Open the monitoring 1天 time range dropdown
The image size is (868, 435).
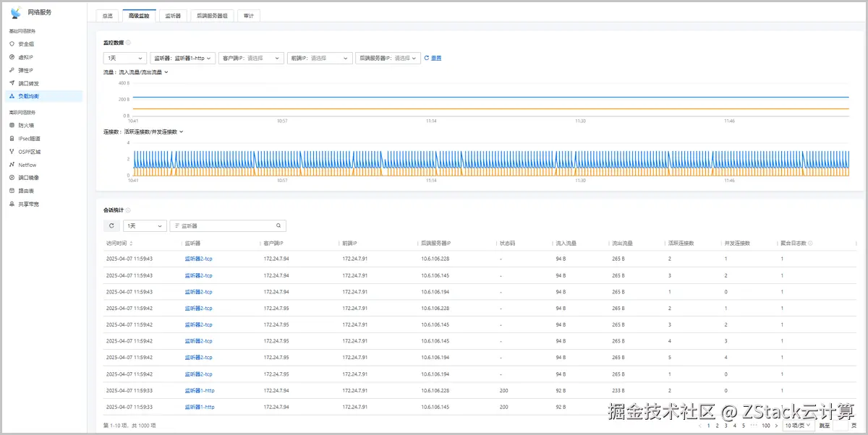pos(125,58)
